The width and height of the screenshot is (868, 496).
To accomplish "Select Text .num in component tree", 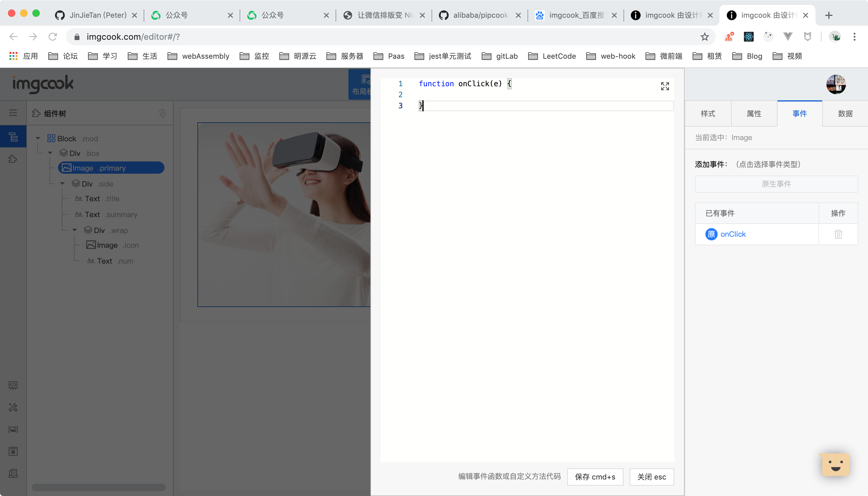I will [110, 261].
